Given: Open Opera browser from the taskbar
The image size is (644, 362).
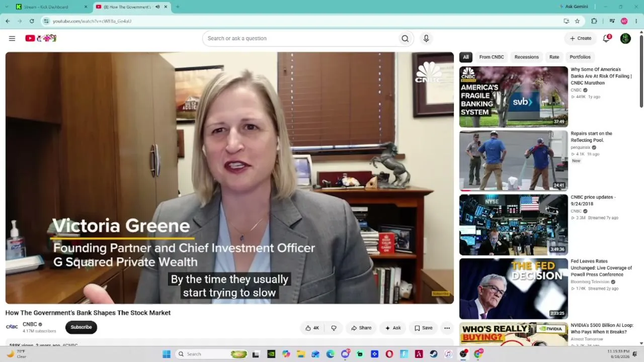Looking at the screenshot, I should pos(389,354).
